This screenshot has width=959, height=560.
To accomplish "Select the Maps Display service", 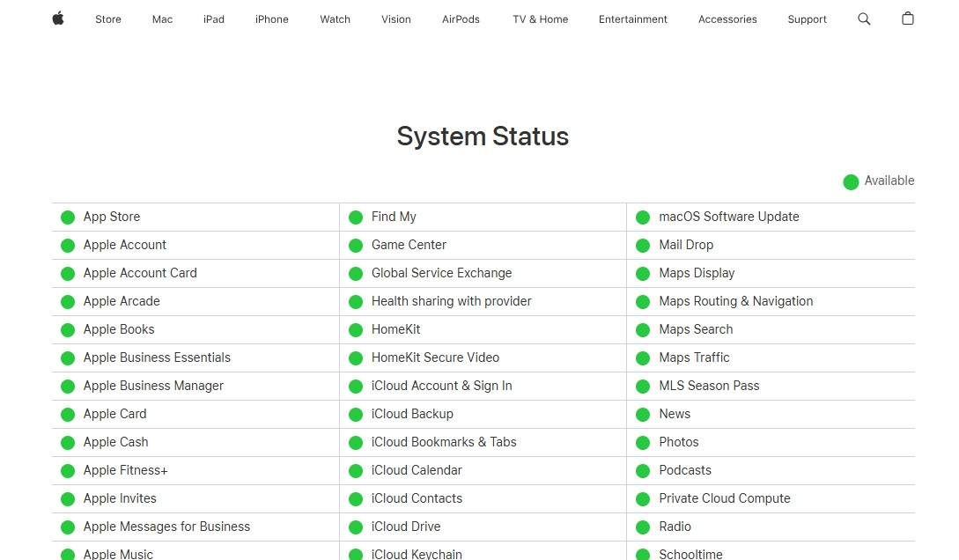I will 697,273.
